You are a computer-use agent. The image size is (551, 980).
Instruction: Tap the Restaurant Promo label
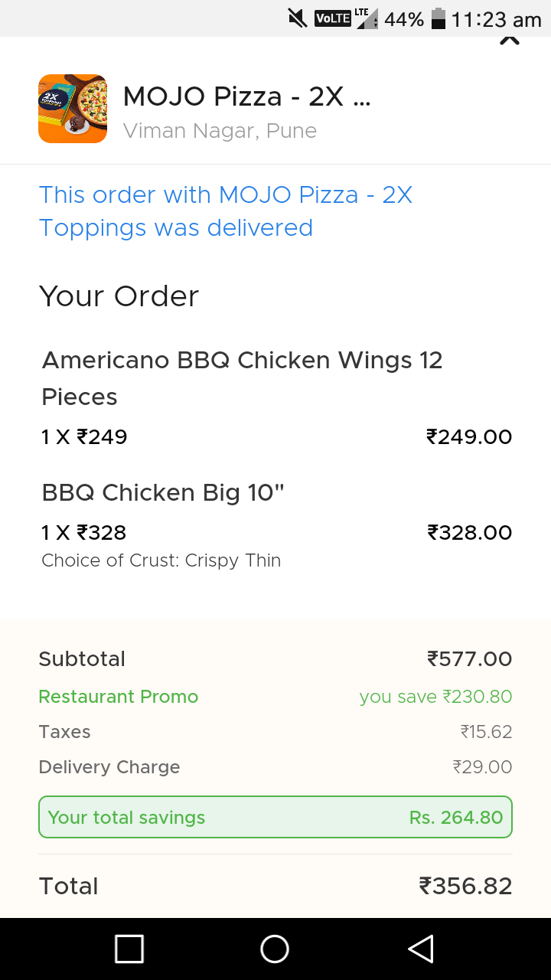119,697
